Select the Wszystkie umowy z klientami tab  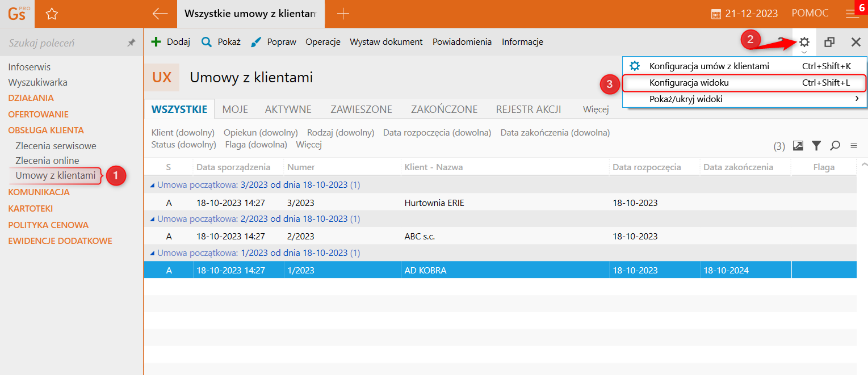[x=250, y=14]
